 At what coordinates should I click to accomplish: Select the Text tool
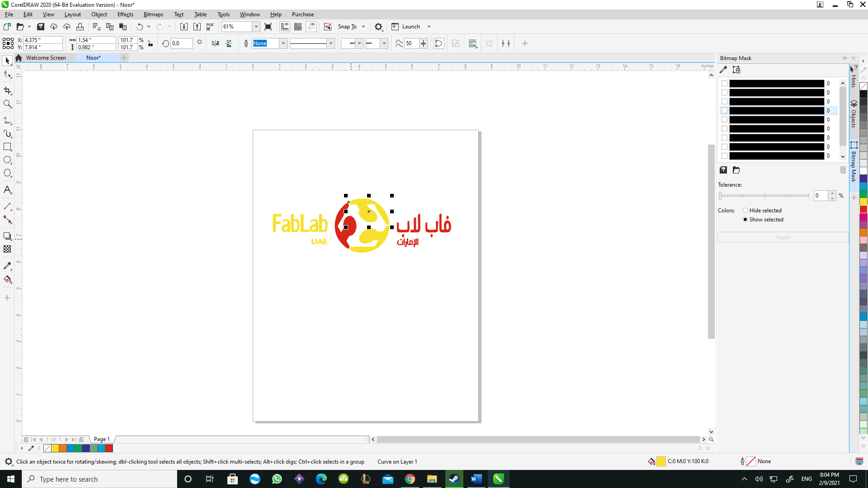pos(7,190)
